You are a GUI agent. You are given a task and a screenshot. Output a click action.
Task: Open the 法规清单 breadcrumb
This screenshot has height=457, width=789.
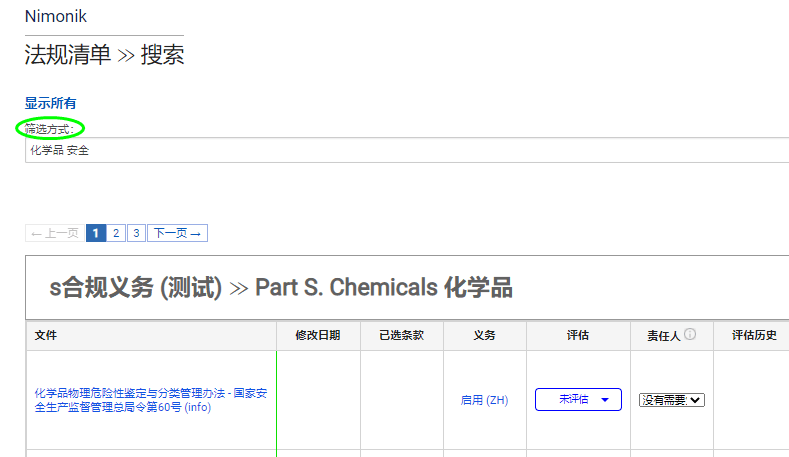68,55
